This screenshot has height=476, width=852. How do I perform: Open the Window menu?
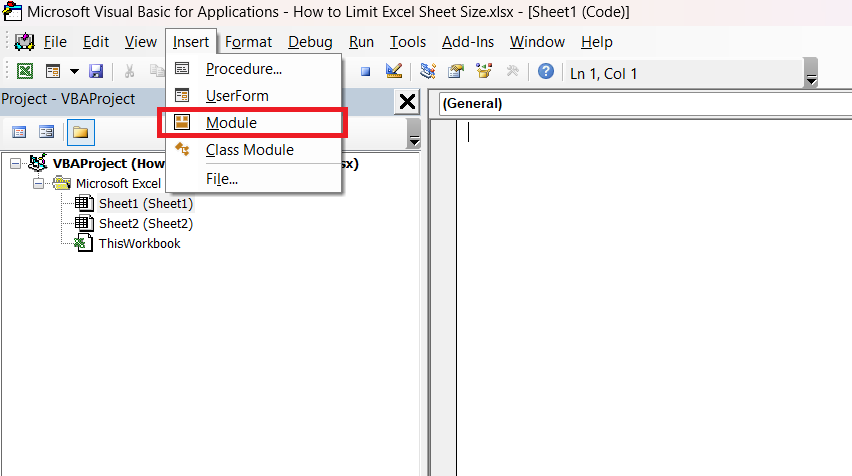point(537,42)
